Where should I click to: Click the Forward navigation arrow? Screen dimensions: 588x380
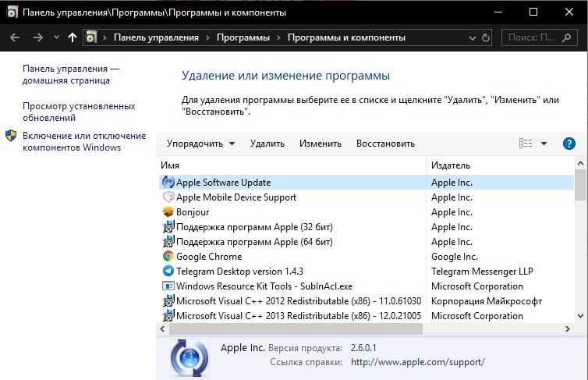37,37
